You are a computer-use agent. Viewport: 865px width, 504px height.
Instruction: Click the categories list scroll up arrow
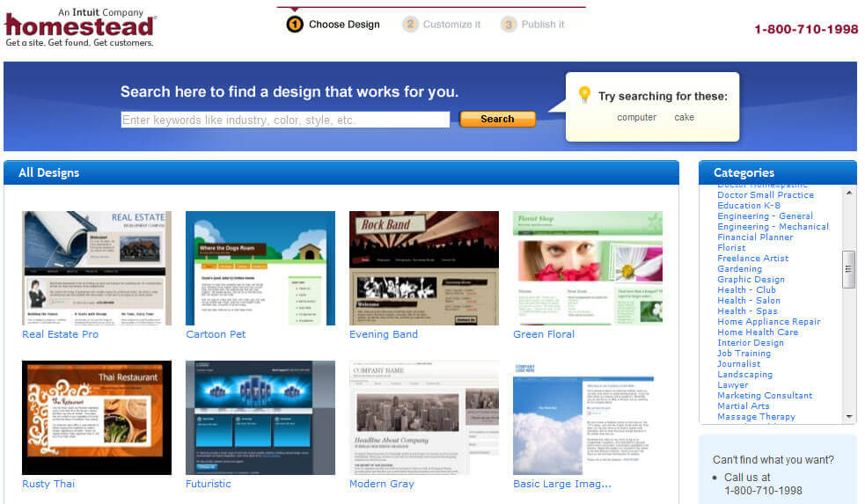click(849, 193)
